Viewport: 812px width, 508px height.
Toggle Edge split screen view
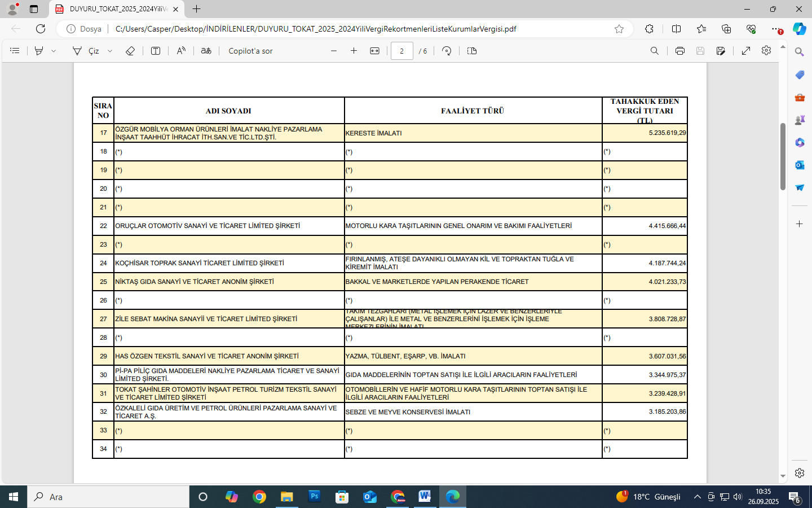coord(676,29)
